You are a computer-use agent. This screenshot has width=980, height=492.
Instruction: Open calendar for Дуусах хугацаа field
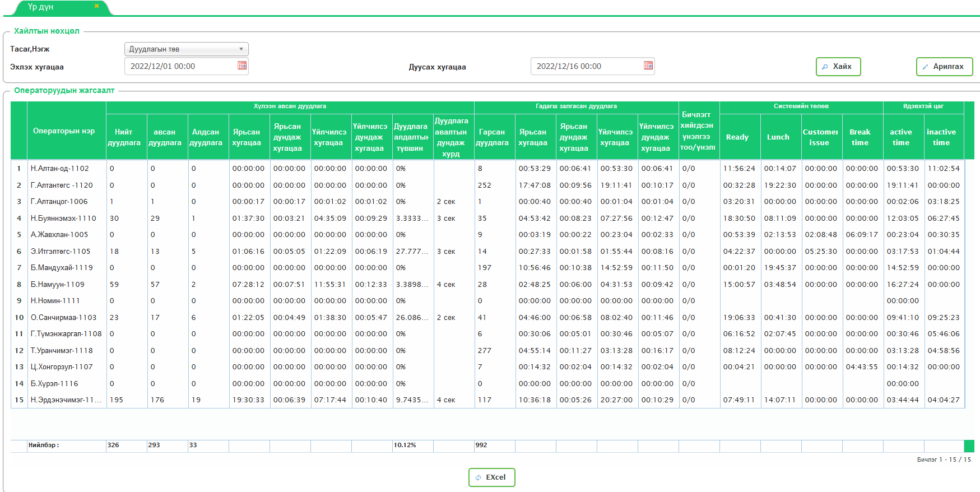tap(648, 66)
